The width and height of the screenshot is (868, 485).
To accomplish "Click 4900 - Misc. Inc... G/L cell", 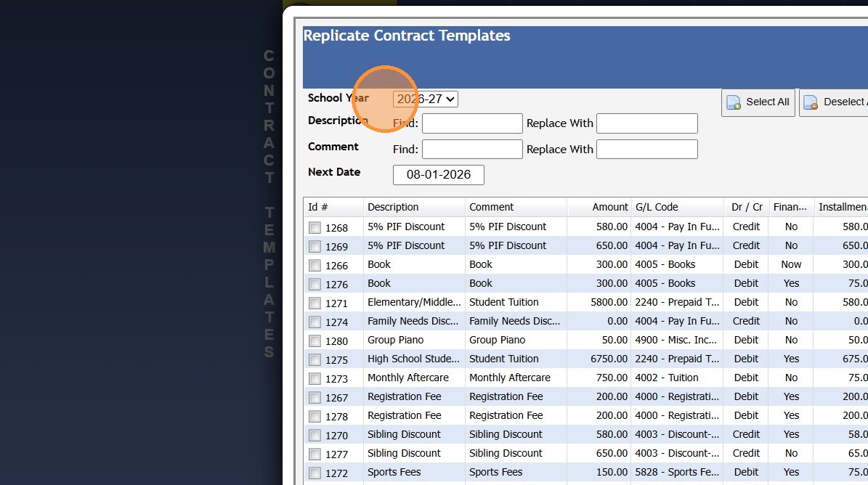I will point(678,340).
